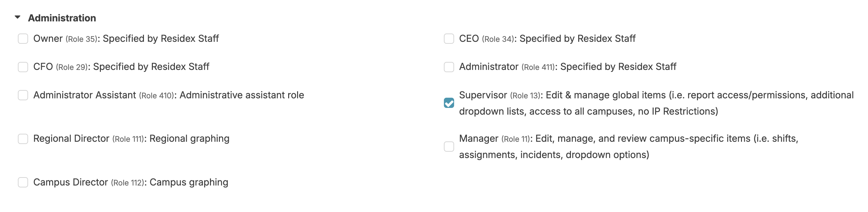Viewport: 868px width, 212px height.
Task: Click the Regional Director label text
Action: [131, 139]
